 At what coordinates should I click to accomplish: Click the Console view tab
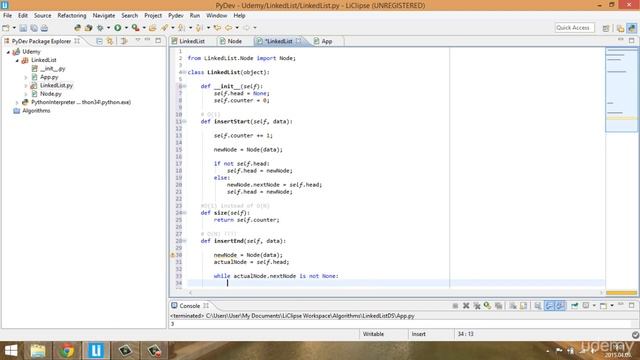(190, 306)
